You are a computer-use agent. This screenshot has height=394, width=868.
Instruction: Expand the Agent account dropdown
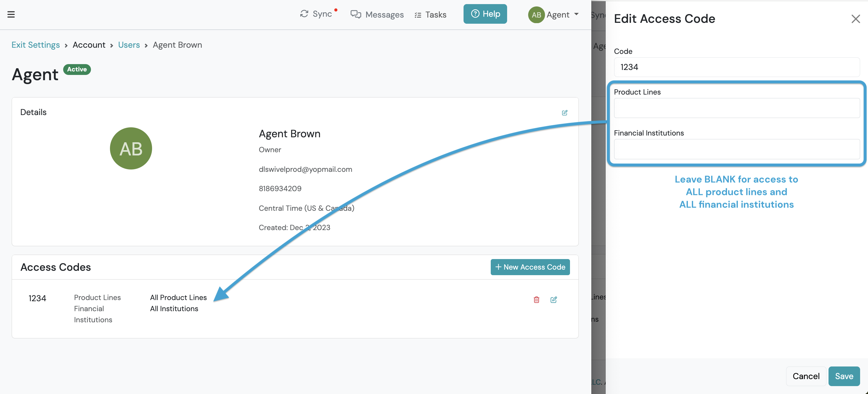576,14
